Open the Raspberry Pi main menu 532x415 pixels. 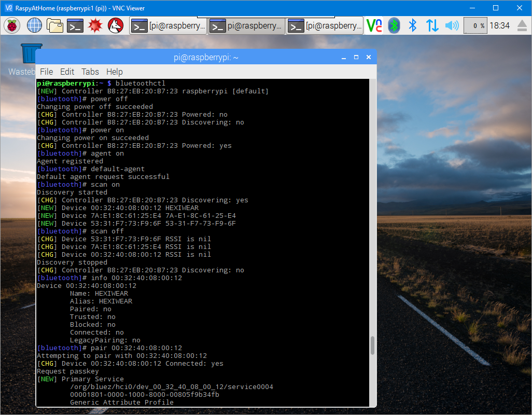tap(12, 25)
